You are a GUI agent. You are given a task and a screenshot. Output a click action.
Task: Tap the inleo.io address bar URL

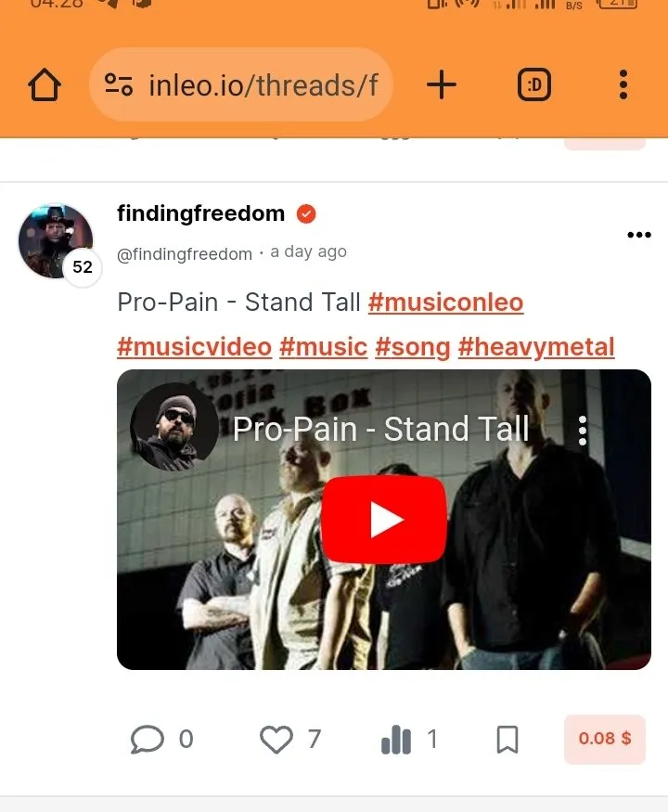coord(263,85)
